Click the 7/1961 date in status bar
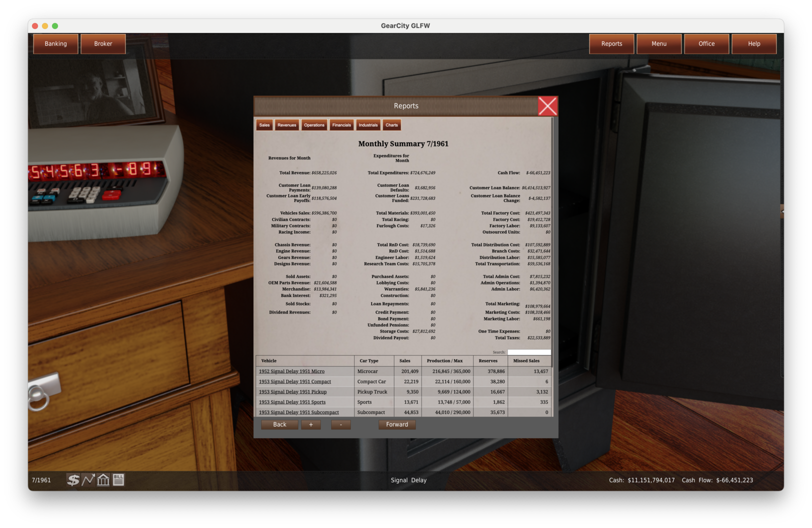The width and height of the screenshot is (812, 528). 41,480
